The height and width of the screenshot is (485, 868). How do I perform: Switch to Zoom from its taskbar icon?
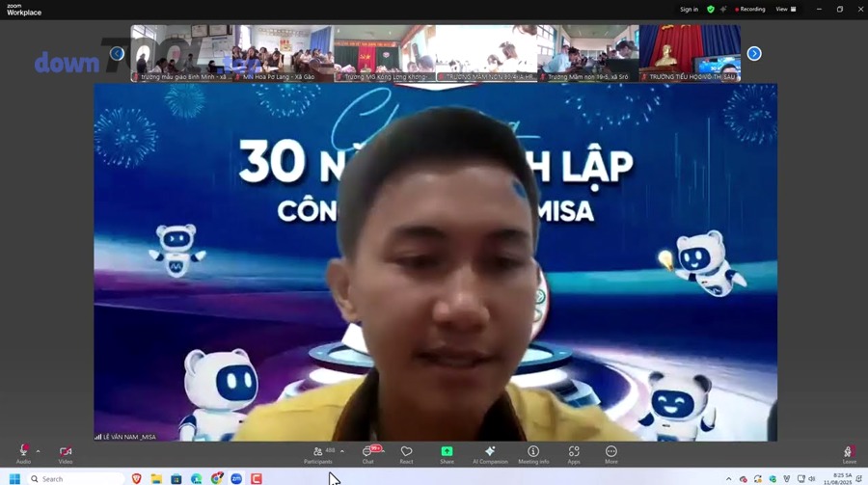(x=236, y=479)
